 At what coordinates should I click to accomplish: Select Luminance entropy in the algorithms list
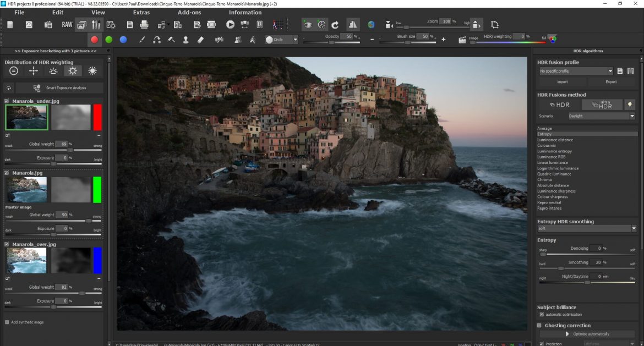pos(554,151)
